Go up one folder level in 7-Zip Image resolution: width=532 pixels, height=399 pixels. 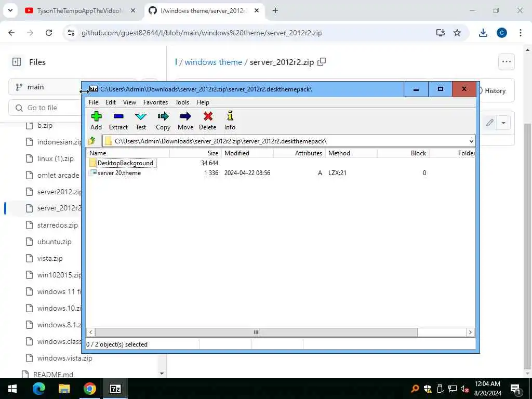coord(91,141)
